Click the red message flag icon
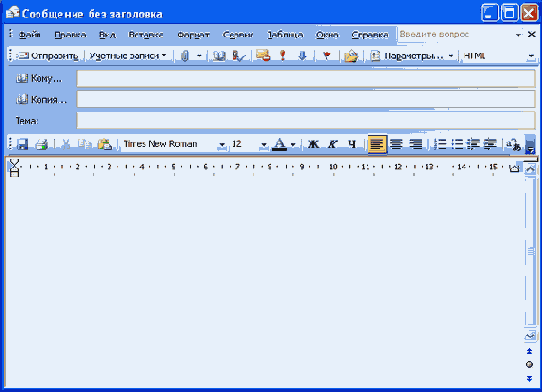Screen dimensions: 542x392 pyautogui.click(x=327, y=56)
